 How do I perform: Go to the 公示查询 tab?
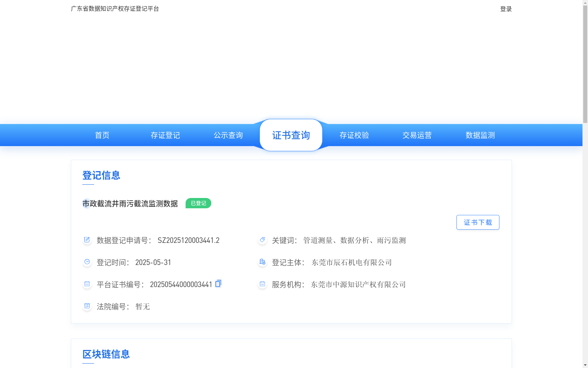click(x=228, y=135)
